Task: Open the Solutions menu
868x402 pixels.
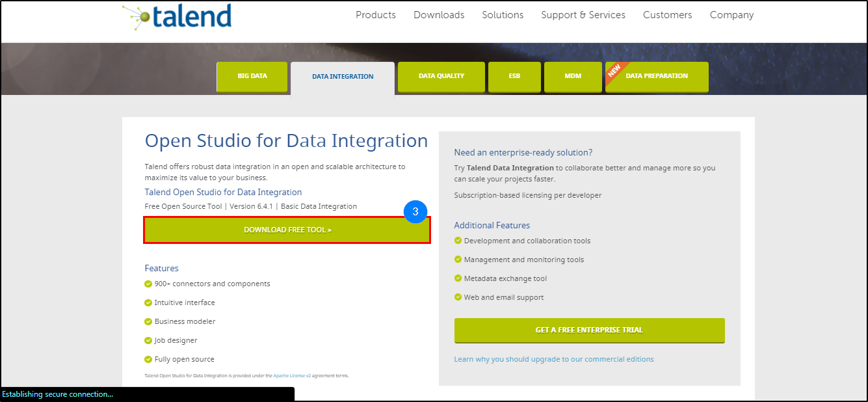Action: pos(503,15)
